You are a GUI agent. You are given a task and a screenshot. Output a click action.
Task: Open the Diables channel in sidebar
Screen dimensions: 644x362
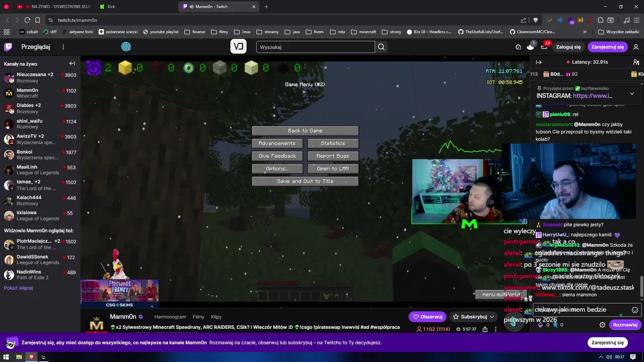(40, 108)
